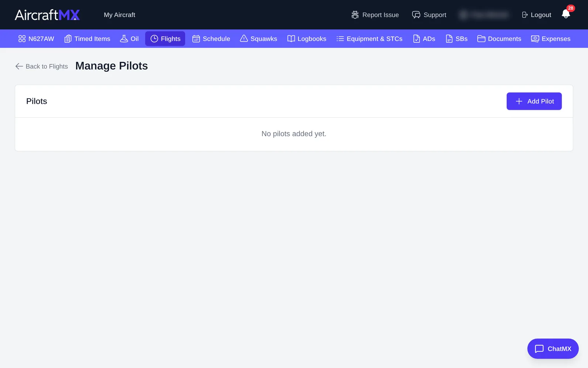588x368 pixels.
Task: Click the 'No pilots added yet.' message
Action: tap(294, 134)
